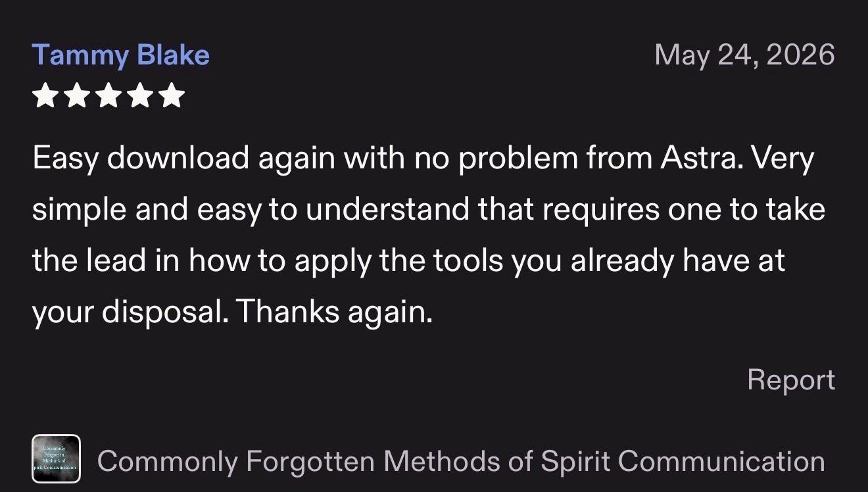This screenshot has width=868, height=492.
Task: Click the phrase 'simple and easy to understand'
Action: pyautogui.click(x=251, y=210)
